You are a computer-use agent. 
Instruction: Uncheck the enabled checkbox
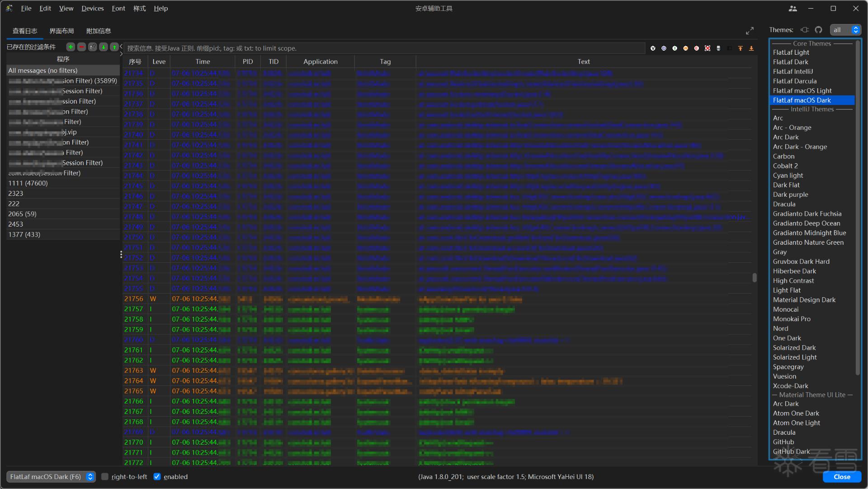pyautogui.click(x=157, y=477)
